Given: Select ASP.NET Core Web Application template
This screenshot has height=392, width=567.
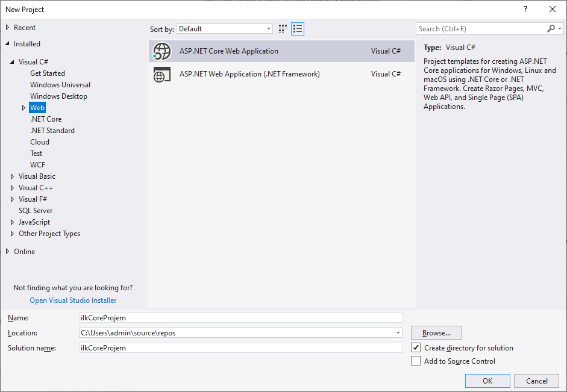Looking at the screenshot, I should pyautogui.click(x=281, y=51).
